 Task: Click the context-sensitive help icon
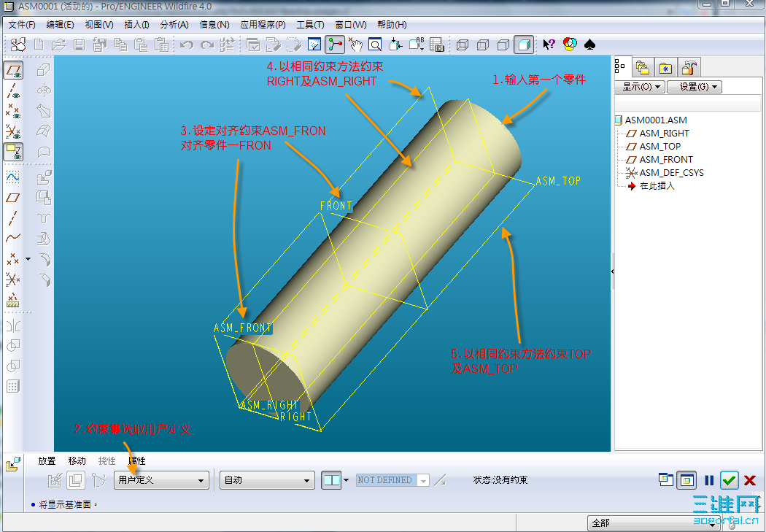click(x=549, y=45)
